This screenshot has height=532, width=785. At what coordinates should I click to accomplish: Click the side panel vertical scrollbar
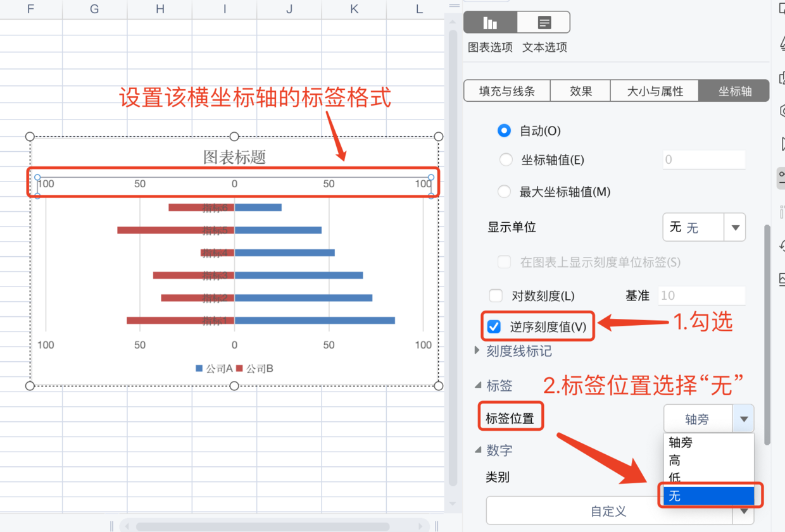[768, 335]
